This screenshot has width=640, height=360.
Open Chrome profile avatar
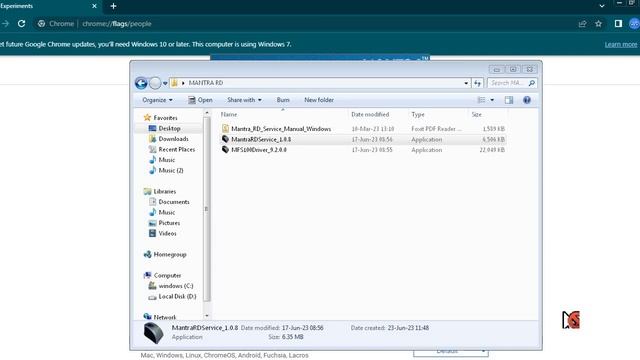pyautogui.click(x=634, y=24)
